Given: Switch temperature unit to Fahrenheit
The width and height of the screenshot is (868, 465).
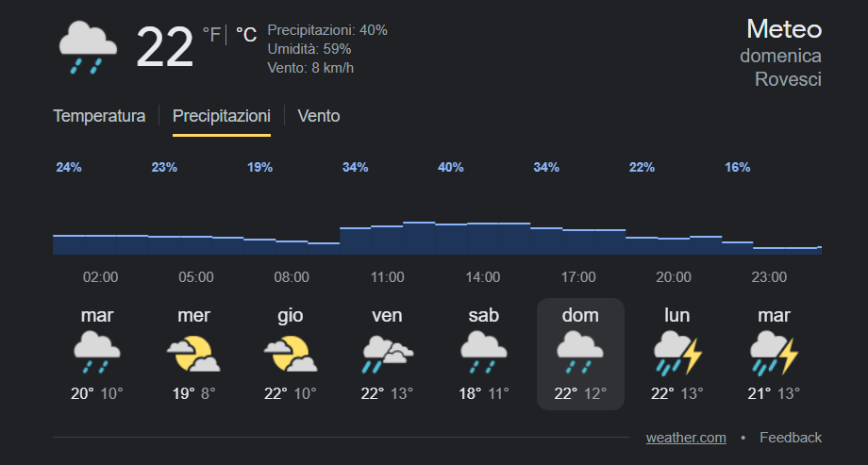Looking at the screenshot, I should (x=211, y=35).
